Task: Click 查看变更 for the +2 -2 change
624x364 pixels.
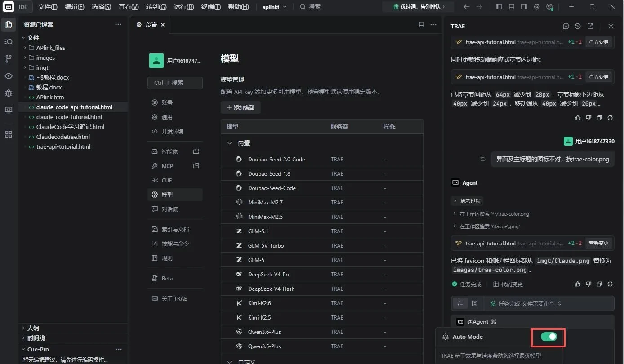Action: pos(598,243)
